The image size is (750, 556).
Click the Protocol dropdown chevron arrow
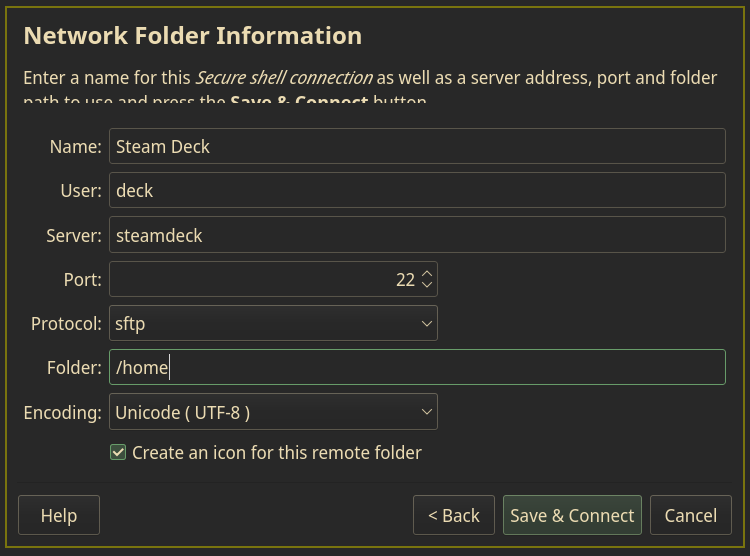(x=427, y=323)
